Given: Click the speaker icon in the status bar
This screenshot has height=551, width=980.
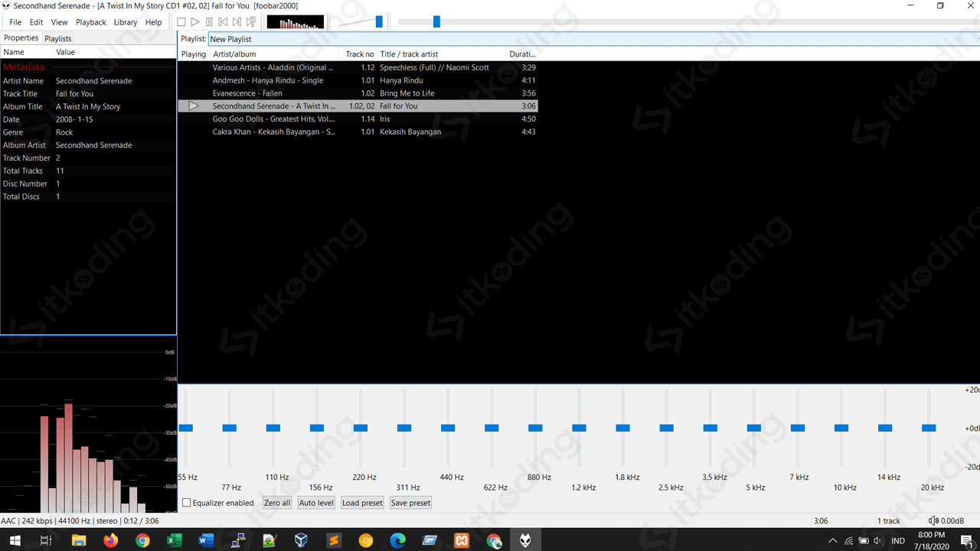Looking at the screenshot, I should click(x=933, y=521).
